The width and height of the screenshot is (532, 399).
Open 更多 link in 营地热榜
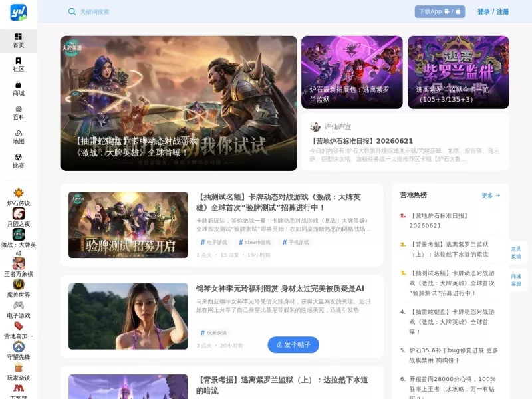click(491, 196)
